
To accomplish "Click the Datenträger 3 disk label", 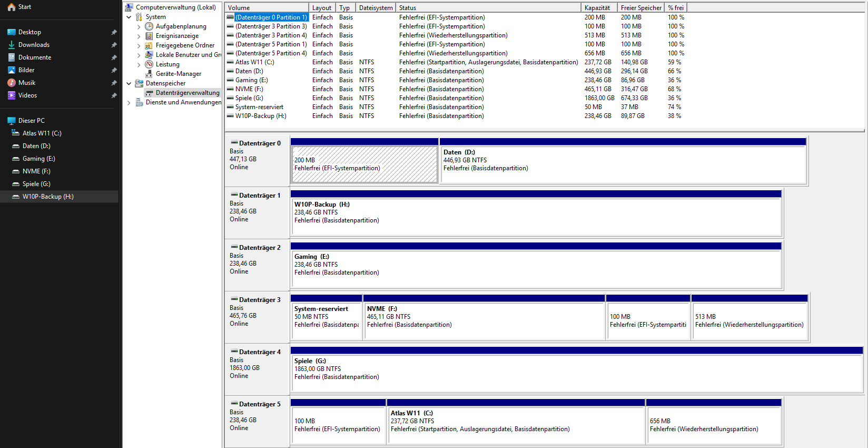I will click(x=260, y=300).
